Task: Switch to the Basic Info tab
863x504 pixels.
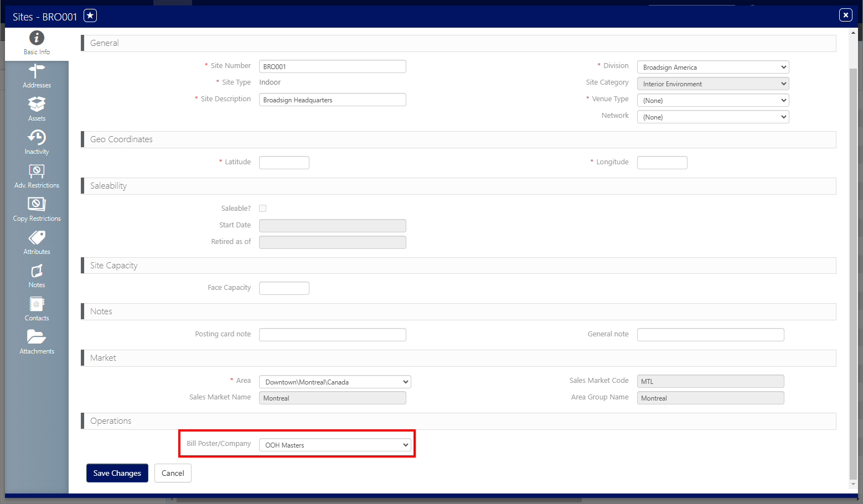Action: click(37, 43)
